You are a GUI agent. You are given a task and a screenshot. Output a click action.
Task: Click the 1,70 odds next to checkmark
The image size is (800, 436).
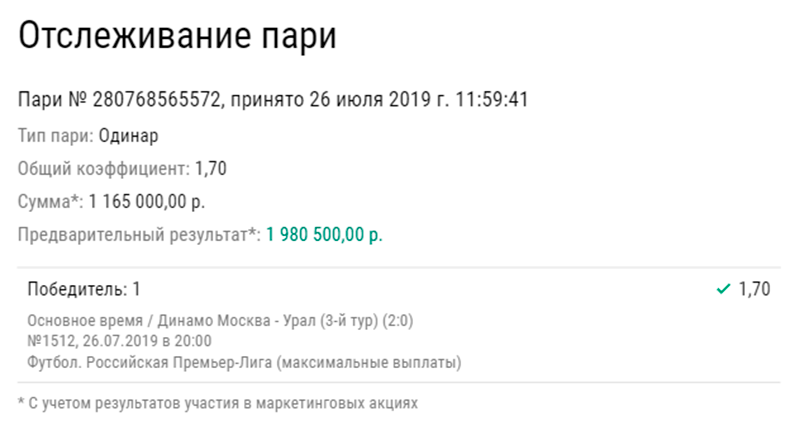click(x=754, y=290)
